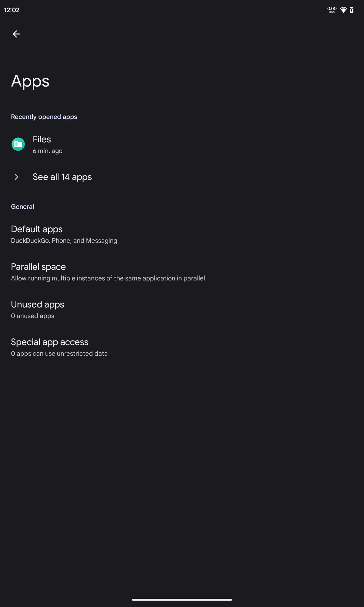Open Special app access

tap(50, 342)
